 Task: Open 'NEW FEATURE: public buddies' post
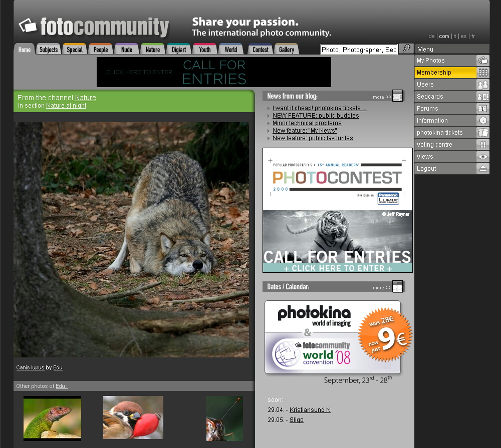316,116
